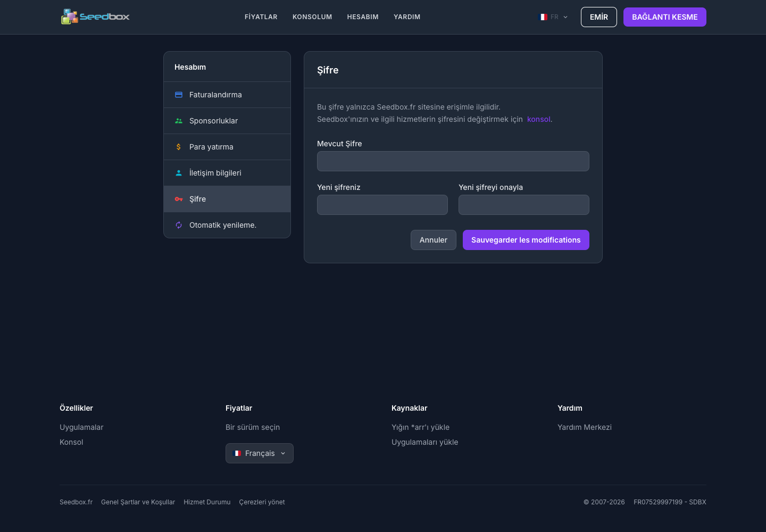Open the Hizmet Durumu link
This screenshot has height=532, width=766.
(207, 502)
